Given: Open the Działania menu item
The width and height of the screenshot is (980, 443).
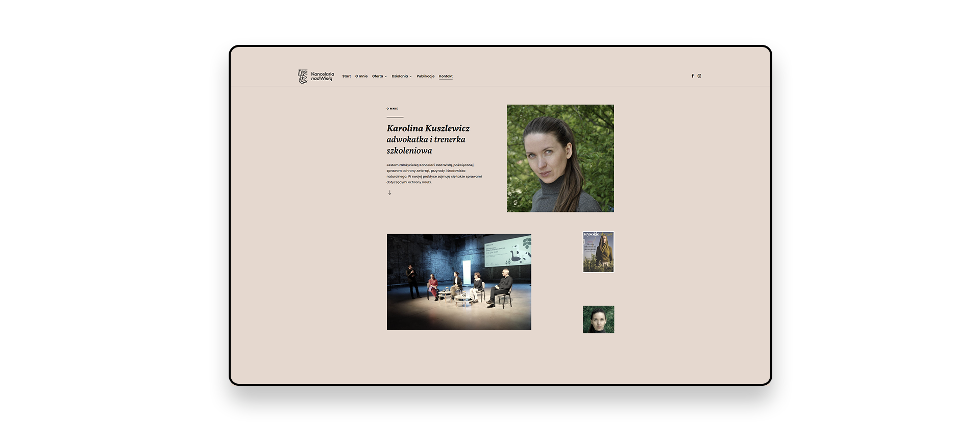Looking at the screenshot, I should [x=400, y=76].
